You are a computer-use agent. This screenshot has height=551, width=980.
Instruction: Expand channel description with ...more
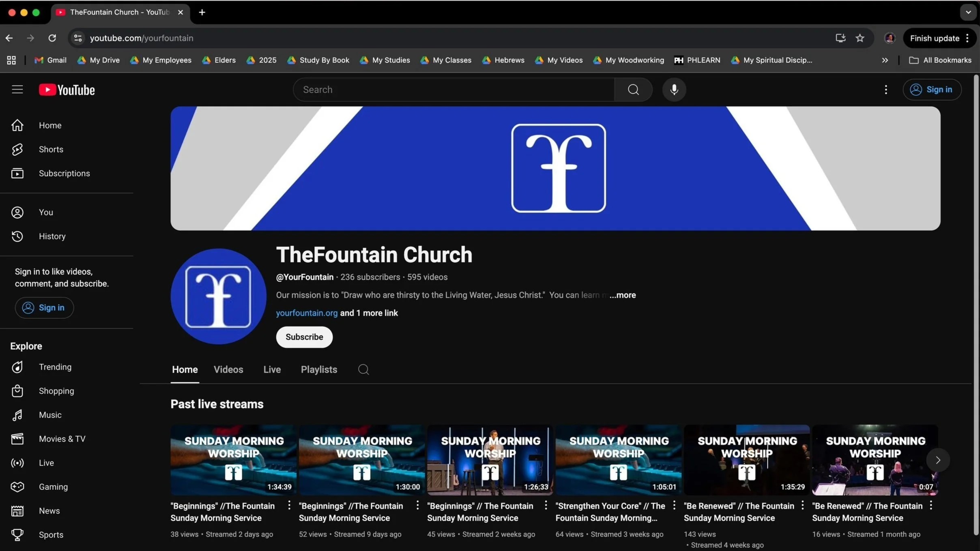point(623,295)
